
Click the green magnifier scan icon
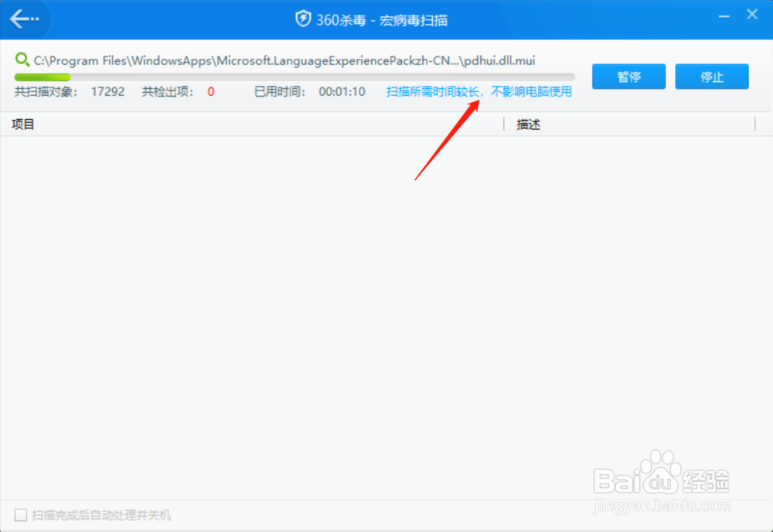22,60
